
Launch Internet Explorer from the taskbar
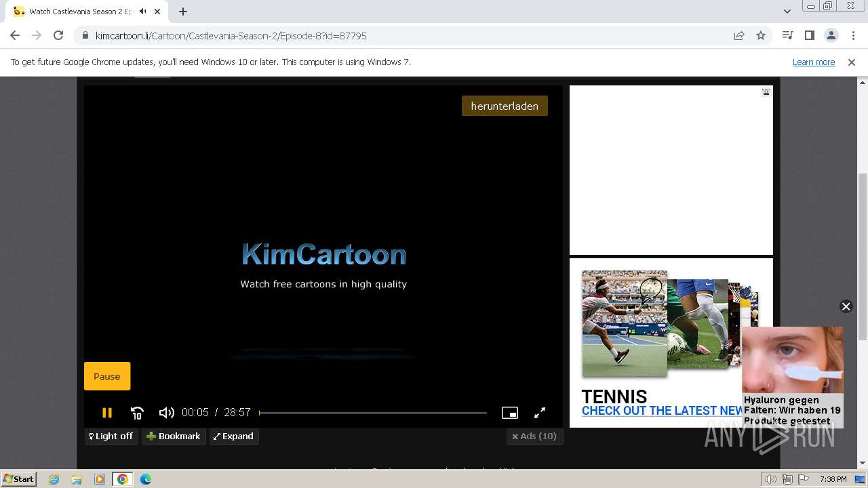click(x=54, y=479)
